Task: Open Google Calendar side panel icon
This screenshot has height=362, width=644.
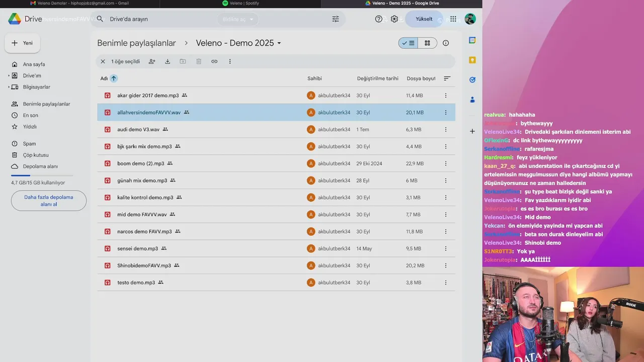Action: (472, 40)
